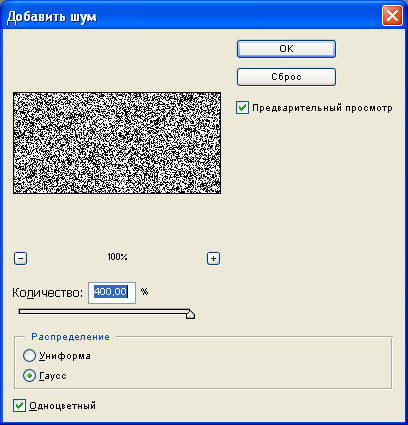This screenshot has height=425, width=408.
Task: Click the amount slider handle
Action: tap(190, 314)
